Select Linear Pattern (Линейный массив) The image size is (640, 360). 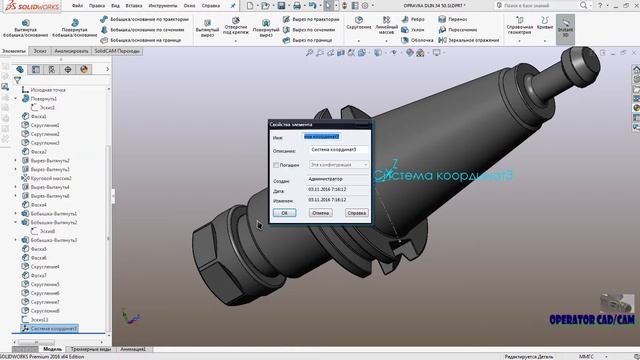click(x=386, y=25)
